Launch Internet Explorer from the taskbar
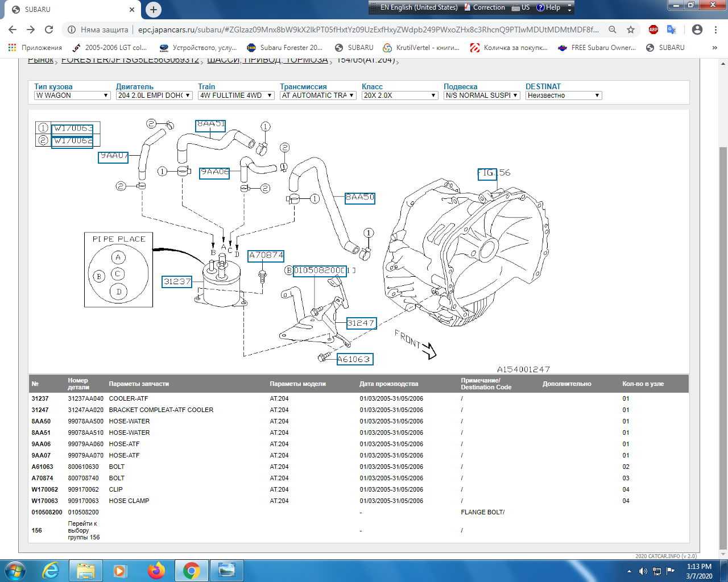728x582 pixels. (51, 571)
